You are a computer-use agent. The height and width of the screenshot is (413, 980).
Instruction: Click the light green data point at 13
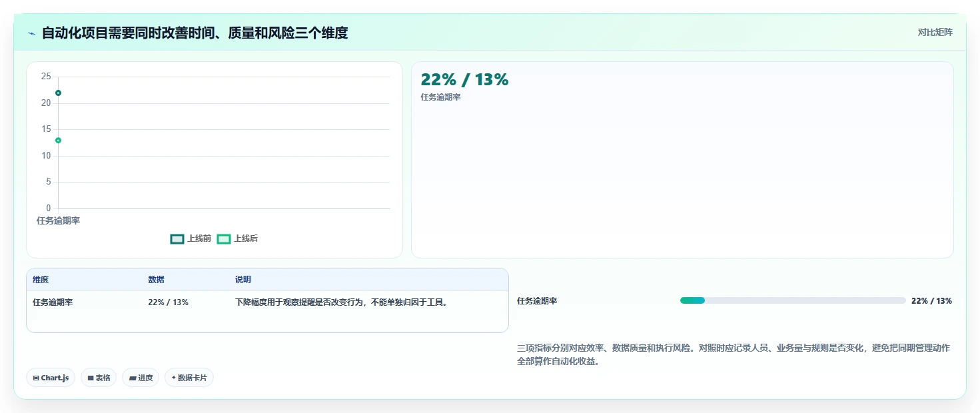click(x=58, y=140)
